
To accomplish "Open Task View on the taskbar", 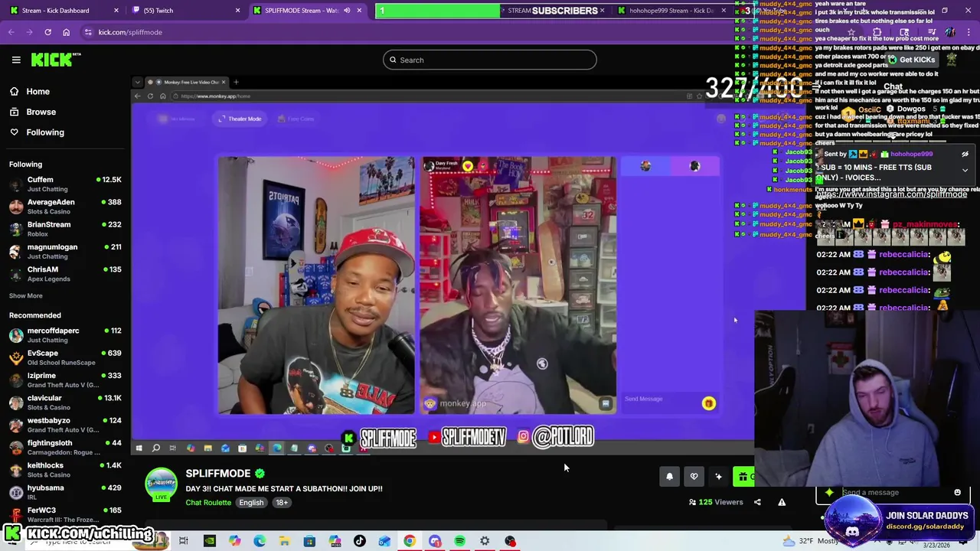I will (184, 541).
